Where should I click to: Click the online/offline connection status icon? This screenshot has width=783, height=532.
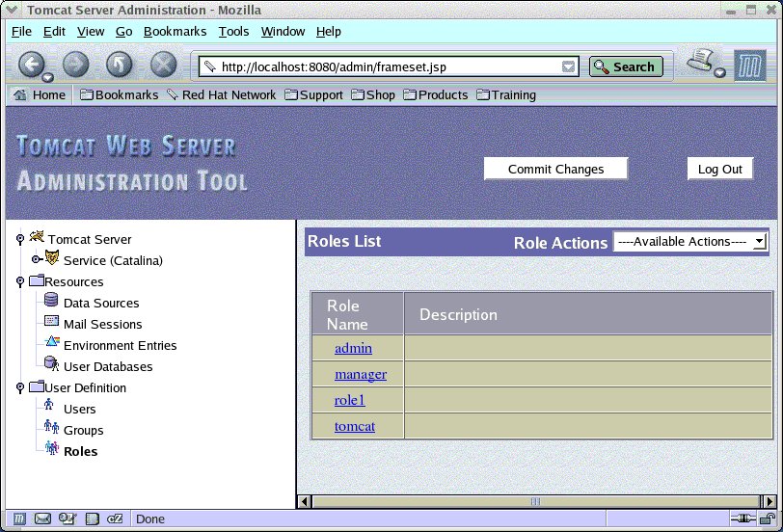pos(743,519)
